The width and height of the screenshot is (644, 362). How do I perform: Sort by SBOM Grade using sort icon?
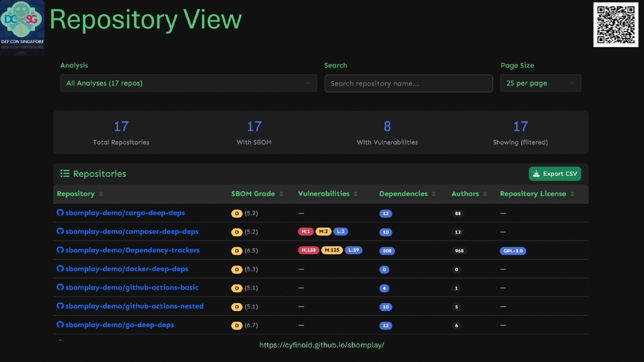281,194
